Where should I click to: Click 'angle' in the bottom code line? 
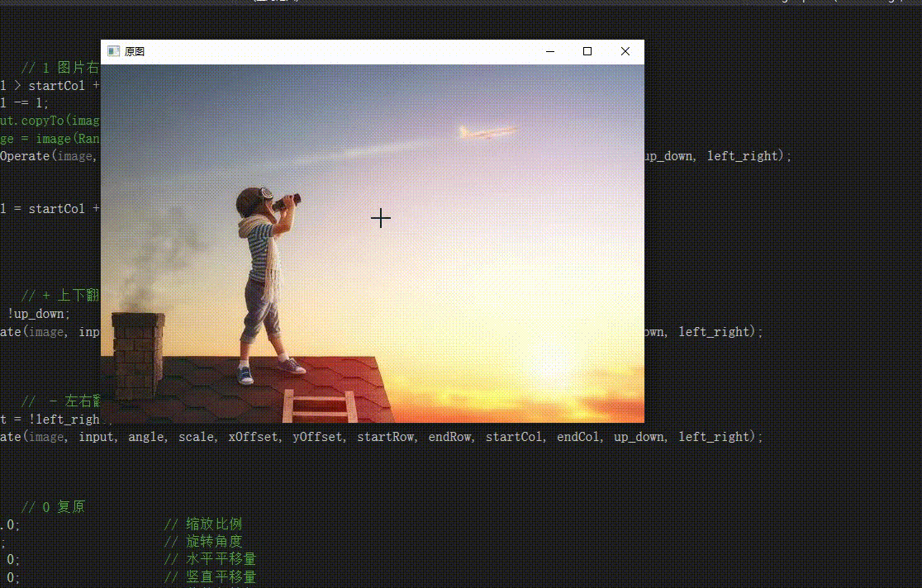147,437
